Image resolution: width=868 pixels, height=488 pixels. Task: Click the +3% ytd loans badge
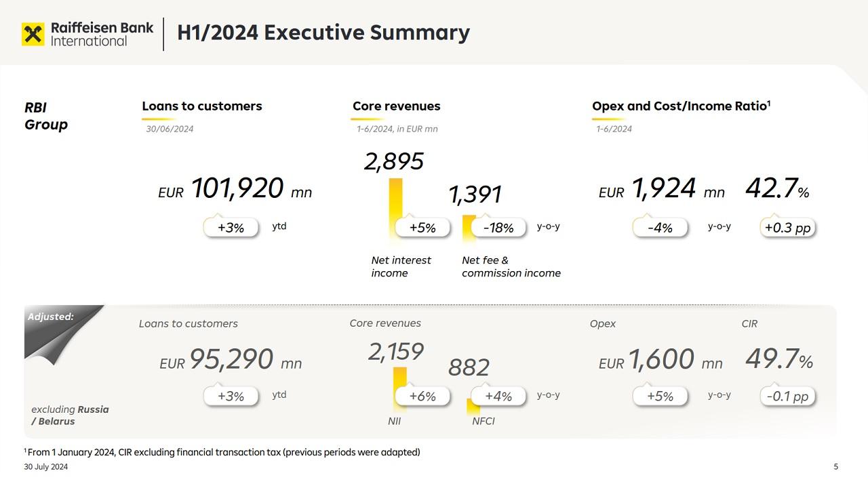point(231,228)
